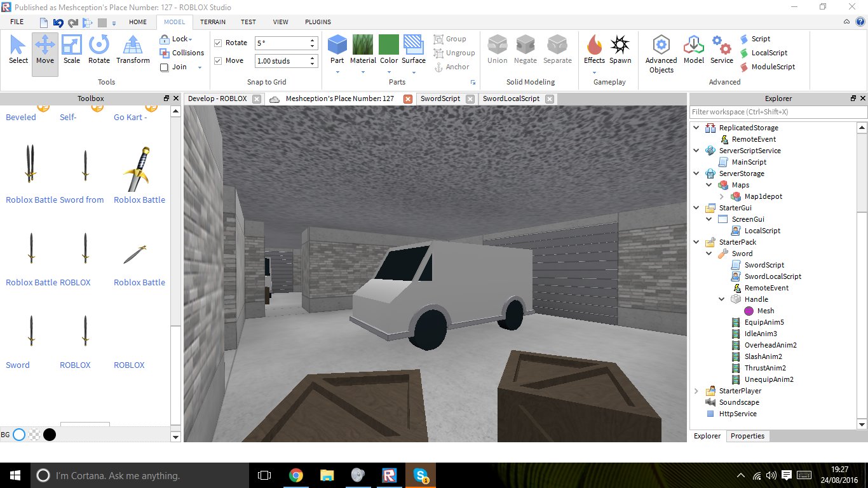Activate the Transform tool
This screenshot has height=488, width=868.
pyautogui.click(x=133, y=50)
